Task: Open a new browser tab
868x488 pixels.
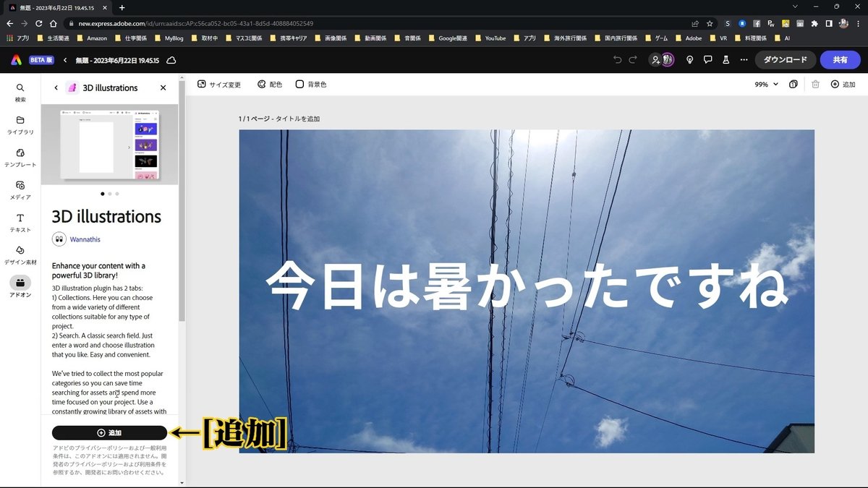Action: point(122,7)
